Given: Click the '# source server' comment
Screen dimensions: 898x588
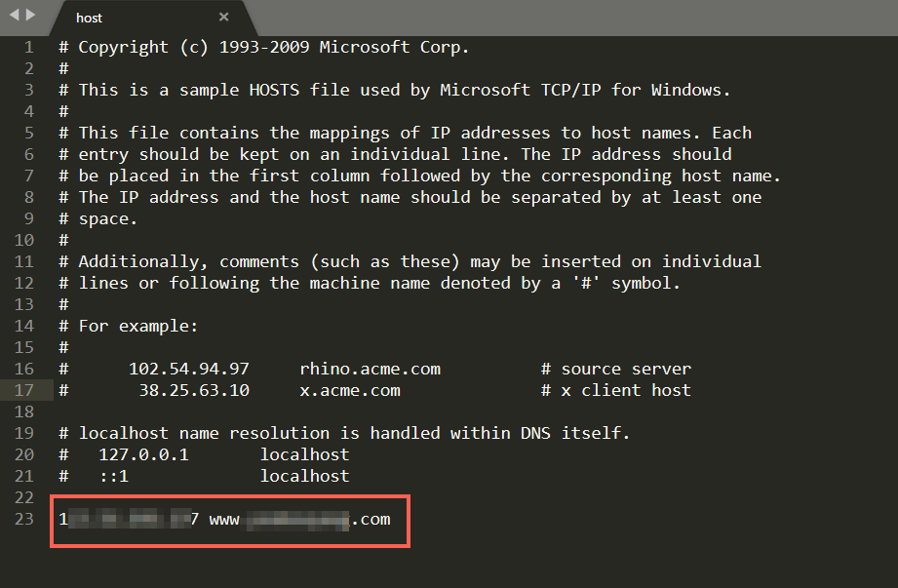Looking at the screenshot, I should coord(616,370).
